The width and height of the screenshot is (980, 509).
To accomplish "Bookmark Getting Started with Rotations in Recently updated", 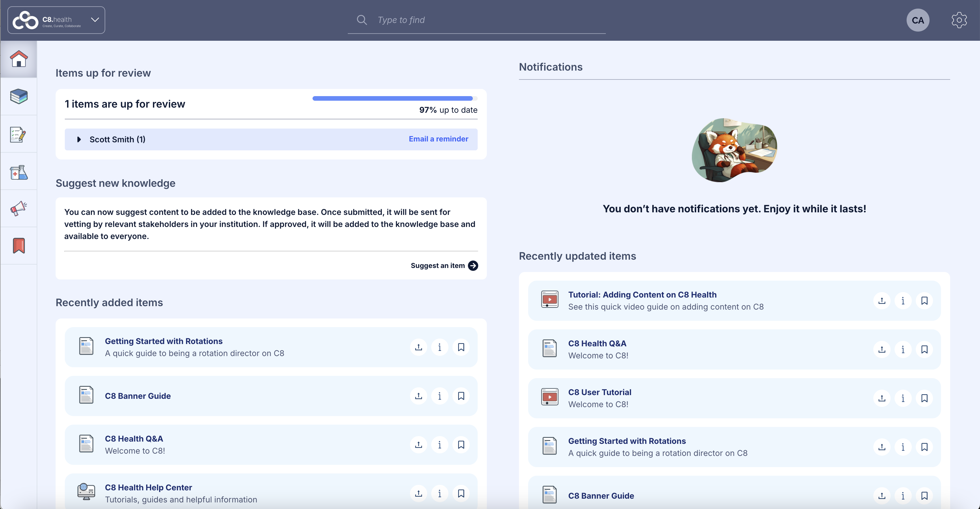I will tap(924, 447).
